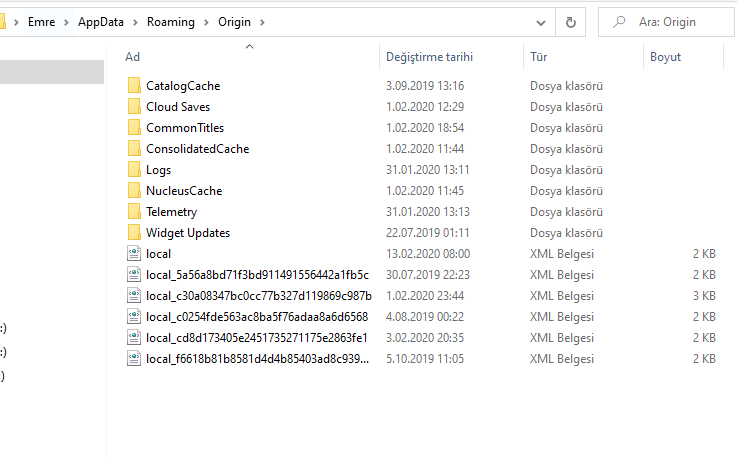Go to Emre in address path
737x458 pixels.
tap(41, 22)
